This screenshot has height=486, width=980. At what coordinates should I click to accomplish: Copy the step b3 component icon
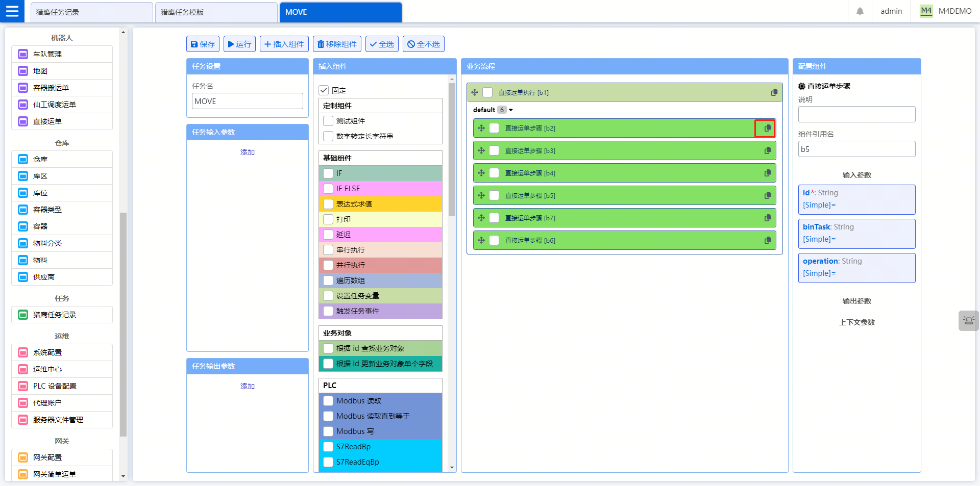[767, 150]
